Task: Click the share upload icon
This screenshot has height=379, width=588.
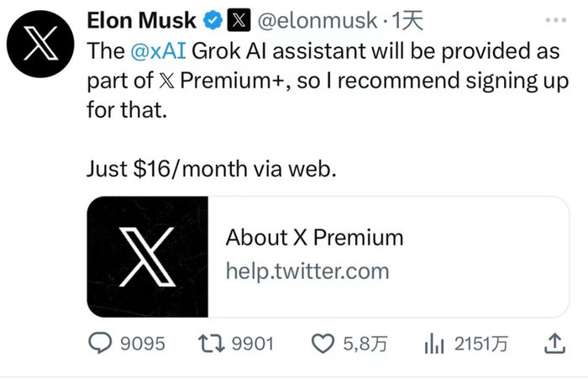Action: pyautogui.click(x=554, y=343)
